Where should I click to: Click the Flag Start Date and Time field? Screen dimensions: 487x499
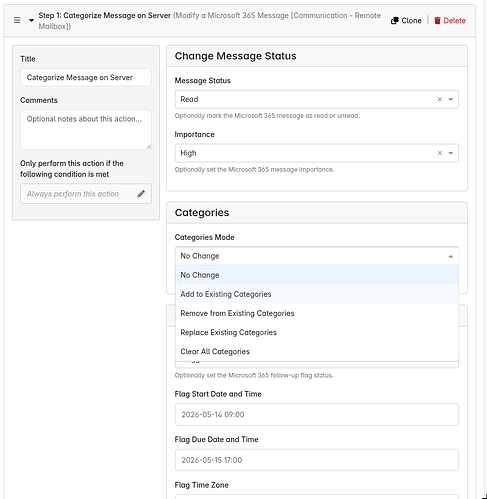click(317, 414)
